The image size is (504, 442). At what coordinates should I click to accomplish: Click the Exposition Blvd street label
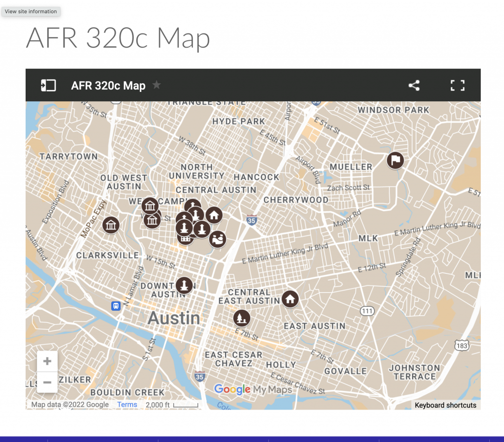point(56,202)
